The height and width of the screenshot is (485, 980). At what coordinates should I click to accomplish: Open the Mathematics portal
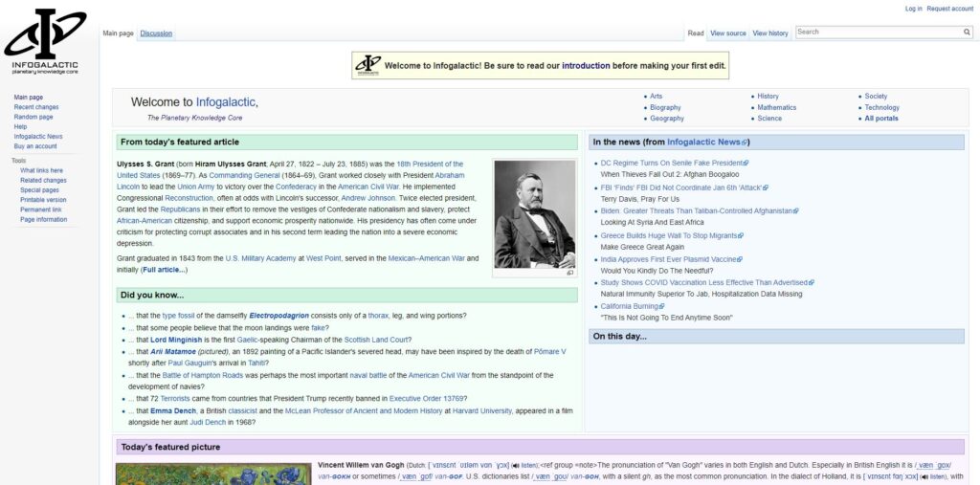777,107
